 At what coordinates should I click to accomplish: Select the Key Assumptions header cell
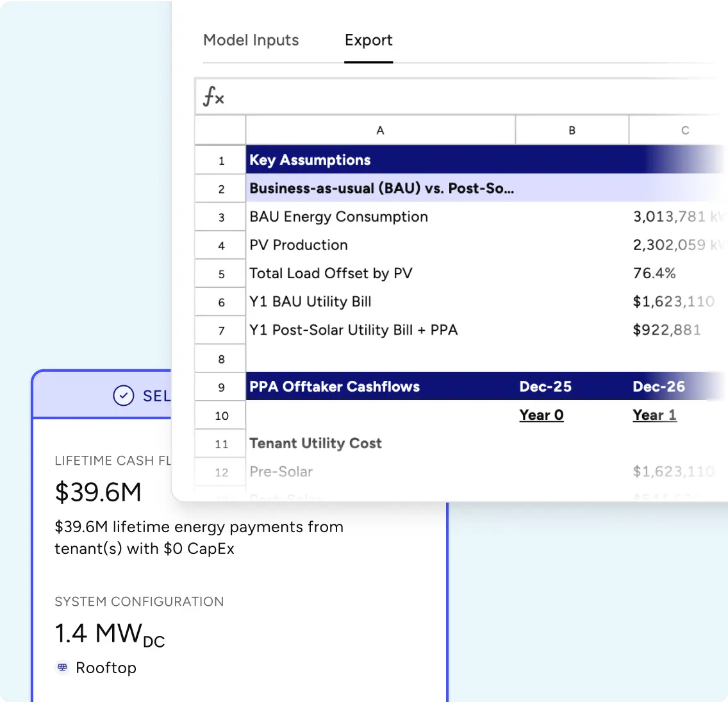coord(310,160)
